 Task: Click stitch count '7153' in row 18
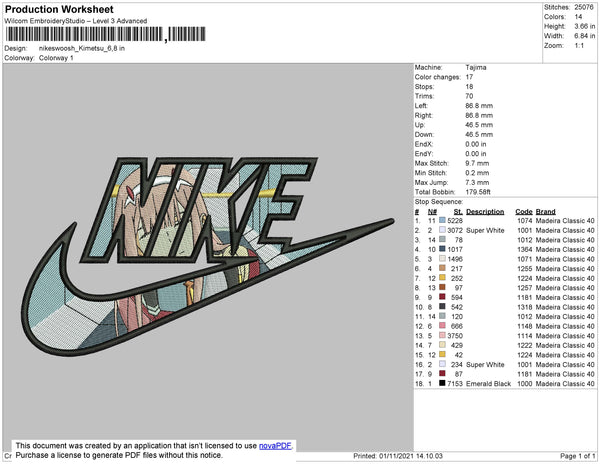(x=455, y=383)
